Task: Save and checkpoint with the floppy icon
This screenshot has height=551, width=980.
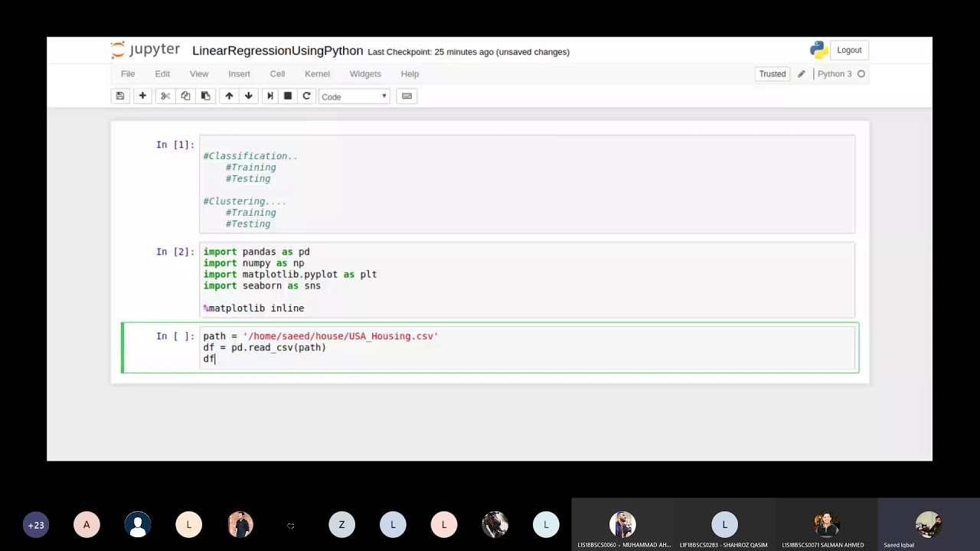Action: click(120, 96)
